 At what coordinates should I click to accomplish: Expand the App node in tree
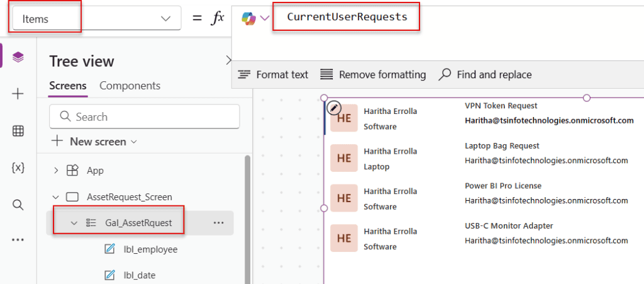point(56,170)
